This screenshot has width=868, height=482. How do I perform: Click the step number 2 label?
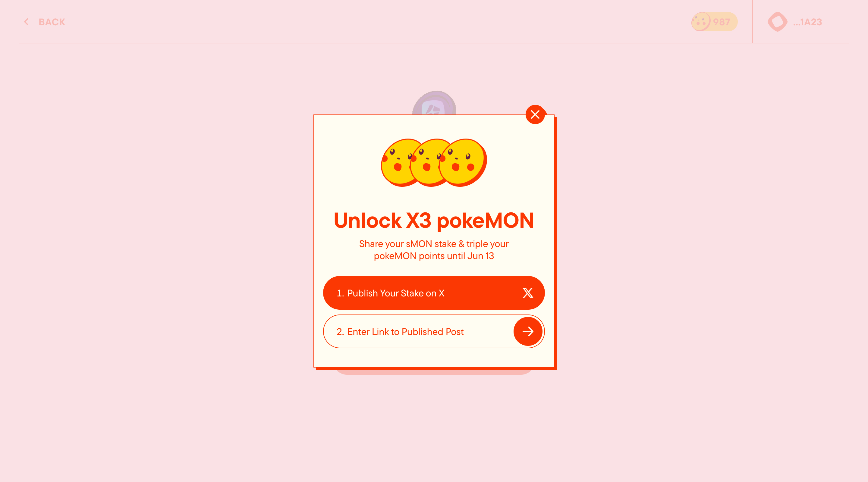[340, 332]
